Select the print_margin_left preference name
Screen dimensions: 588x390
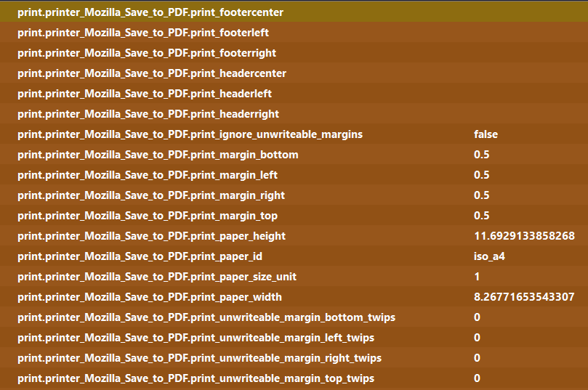(148, 175)
